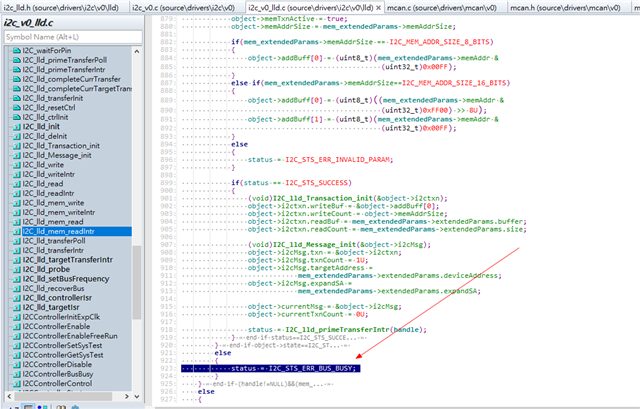Click the function icon beside I2C_lld_init
This screenshot has height=409, width=640.
[x=17, y=127]
